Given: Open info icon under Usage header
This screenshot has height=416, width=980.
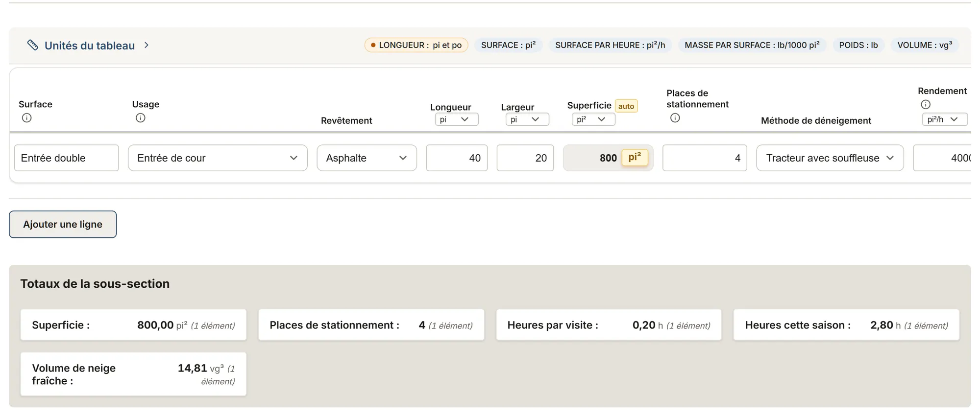Looking at the screenshot, I should [141, 118].
